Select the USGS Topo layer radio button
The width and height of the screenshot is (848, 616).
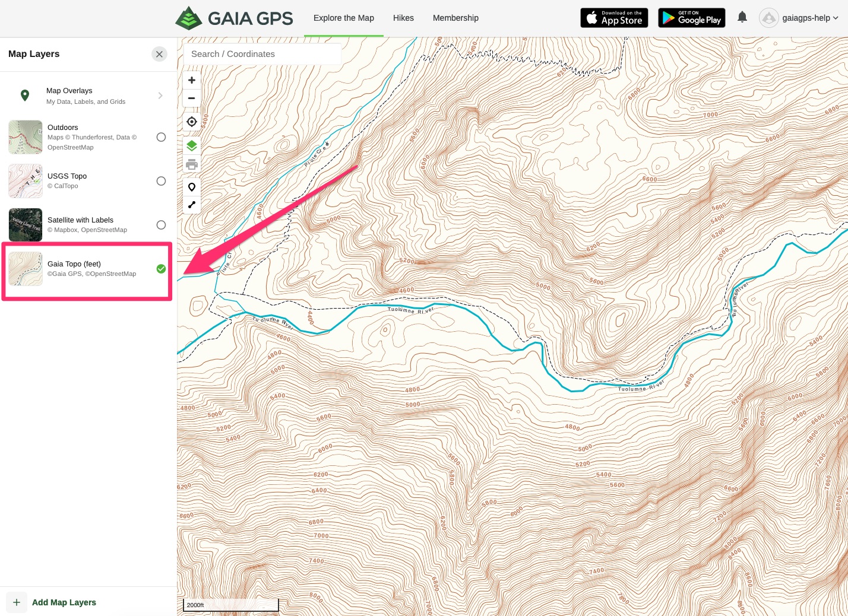pyautogui.click(x=161, y=181)
